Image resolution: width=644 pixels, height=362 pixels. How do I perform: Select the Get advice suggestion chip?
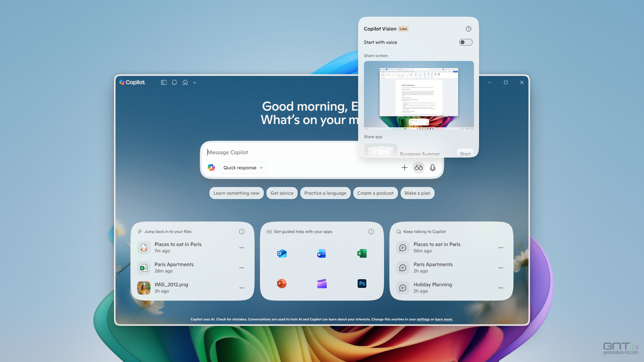tap(282, 193)
